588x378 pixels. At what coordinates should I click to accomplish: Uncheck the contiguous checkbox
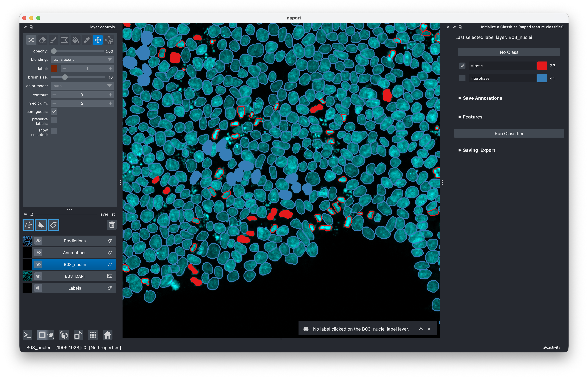(x=54, y=112)
